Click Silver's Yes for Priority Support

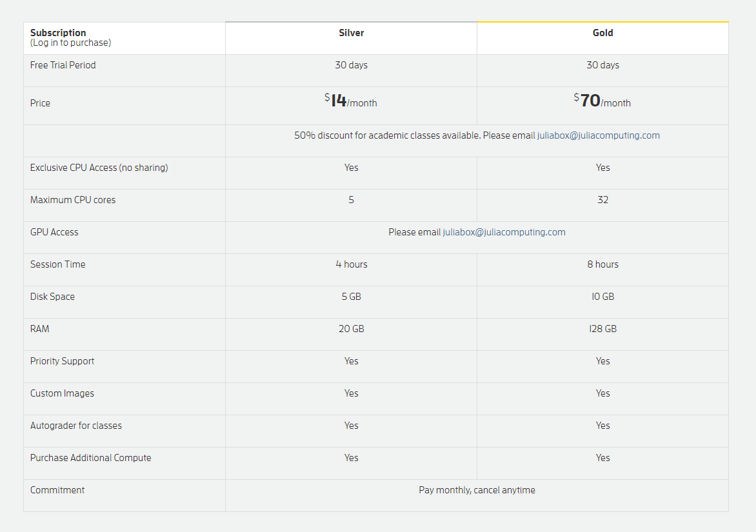351,361
